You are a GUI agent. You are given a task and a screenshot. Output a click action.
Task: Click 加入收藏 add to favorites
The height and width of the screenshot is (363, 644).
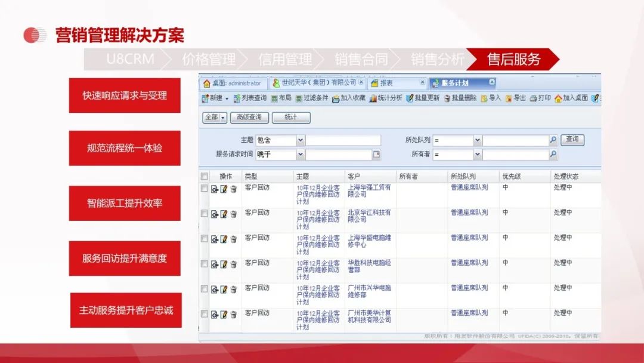(x=349, y=99)
